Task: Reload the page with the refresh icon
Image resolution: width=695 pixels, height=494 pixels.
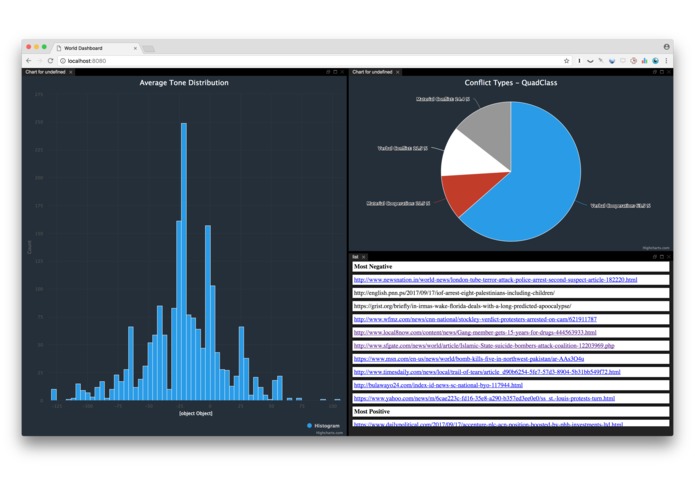Action: pos(51,61)
